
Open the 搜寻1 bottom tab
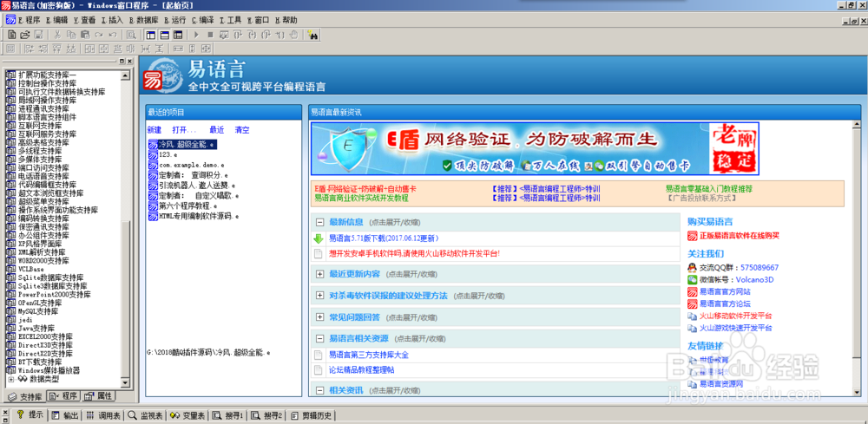click(227, 415)
